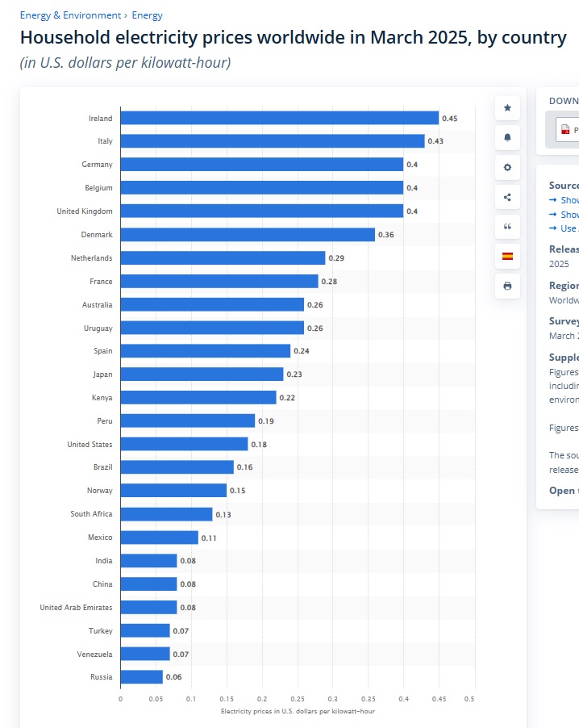Click the bell notification alert icon
The image size is (579, 728).
point(507,137)
